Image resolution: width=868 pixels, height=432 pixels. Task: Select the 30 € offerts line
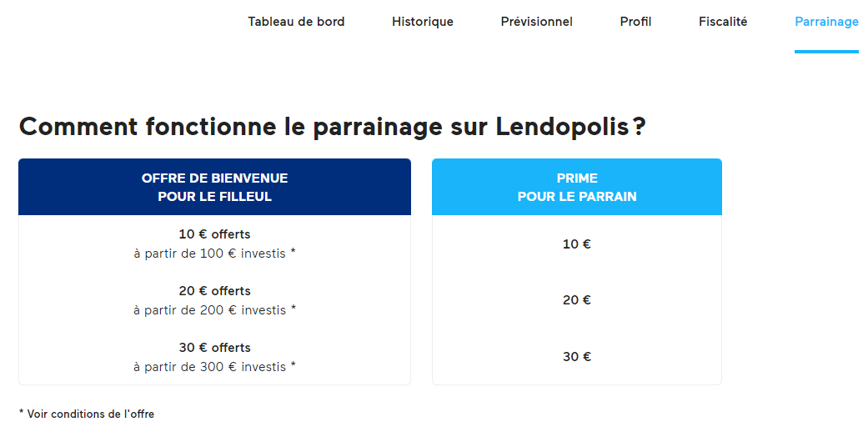click(x=215, y=347)
